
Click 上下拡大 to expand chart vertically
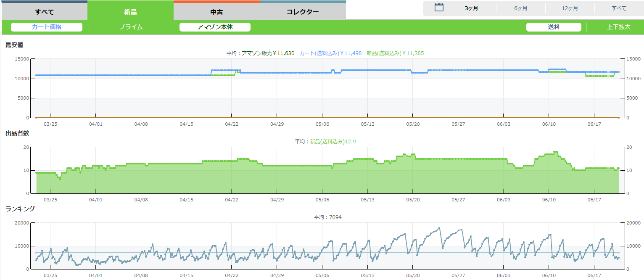pyautogui.click(x=619, y=27)
